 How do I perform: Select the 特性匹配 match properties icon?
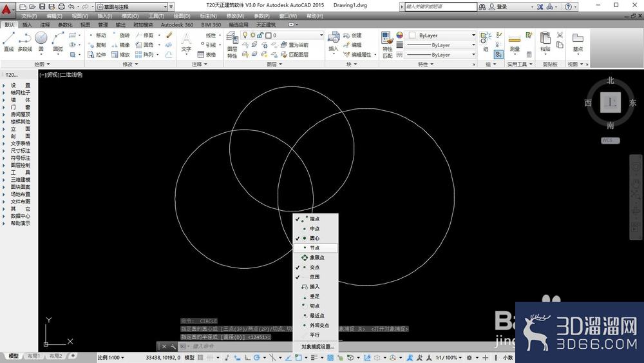(387, 44)
